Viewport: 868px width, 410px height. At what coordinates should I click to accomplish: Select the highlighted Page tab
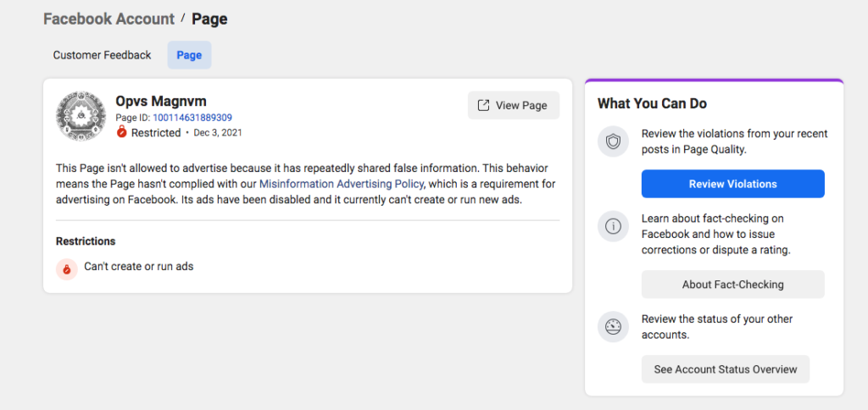coord(189,55)
